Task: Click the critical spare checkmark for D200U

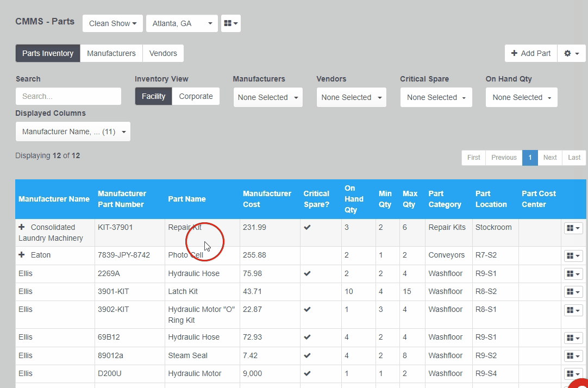Action: point(307,373)
